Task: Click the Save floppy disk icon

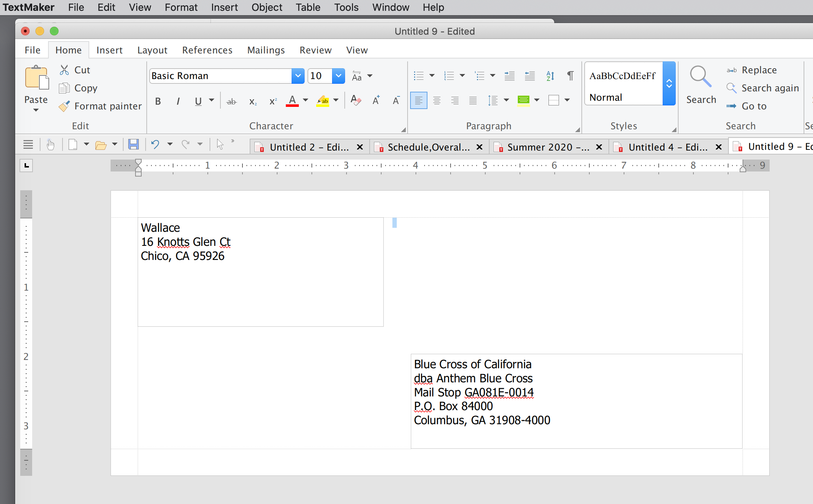Action: point(133,145)
